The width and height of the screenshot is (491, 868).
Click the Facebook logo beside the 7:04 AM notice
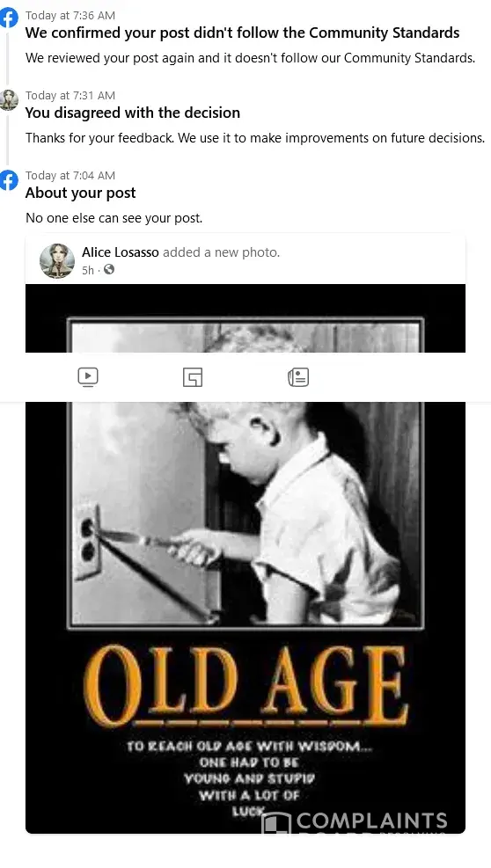tap(8, 180)
